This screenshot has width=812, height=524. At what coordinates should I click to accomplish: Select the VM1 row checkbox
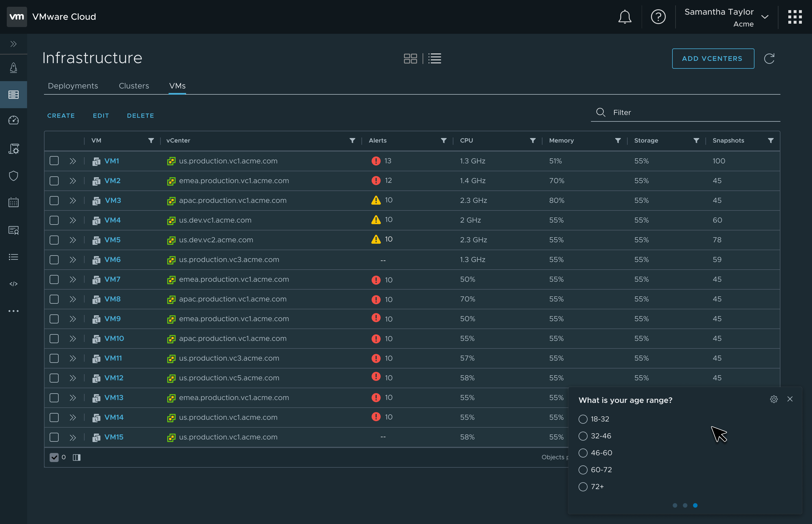[x=54, y=161]
